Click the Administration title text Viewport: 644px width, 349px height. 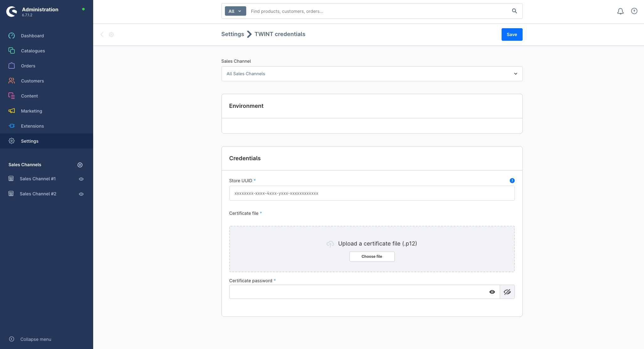40,9
